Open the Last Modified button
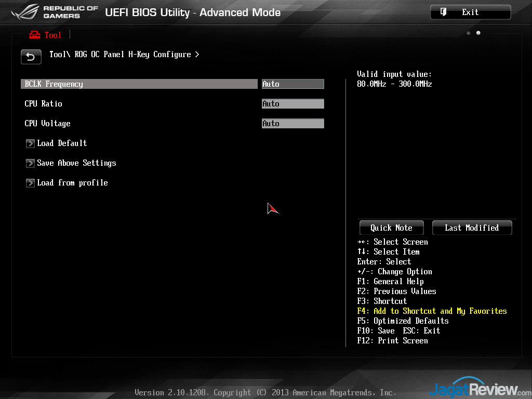 coord(472,228)
